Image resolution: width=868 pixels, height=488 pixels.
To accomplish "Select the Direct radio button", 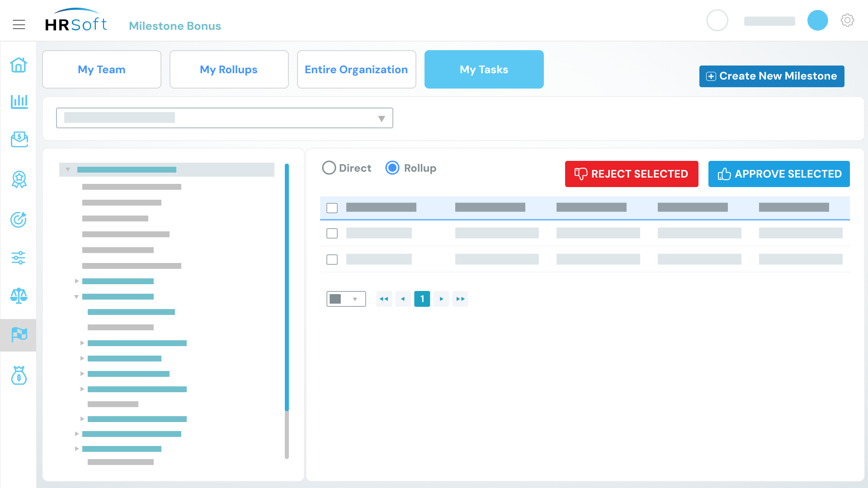I will pos(329,168).
